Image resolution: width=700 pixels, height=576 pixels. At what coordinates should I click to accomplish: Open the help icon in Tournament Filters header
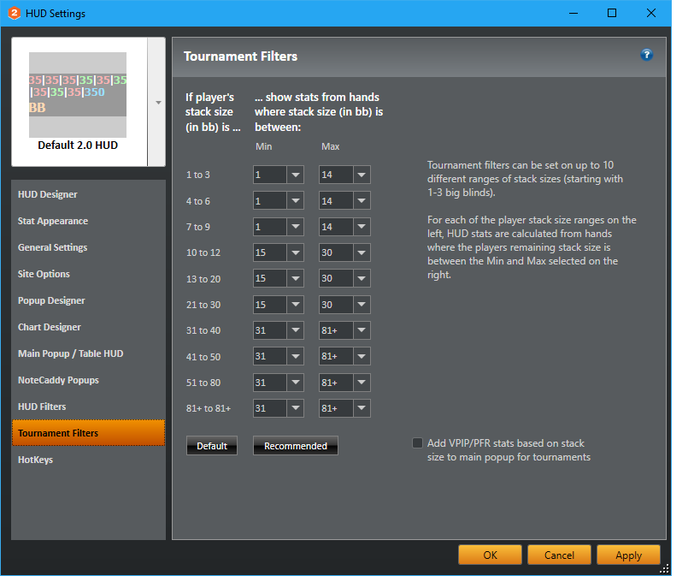(646, 55)
